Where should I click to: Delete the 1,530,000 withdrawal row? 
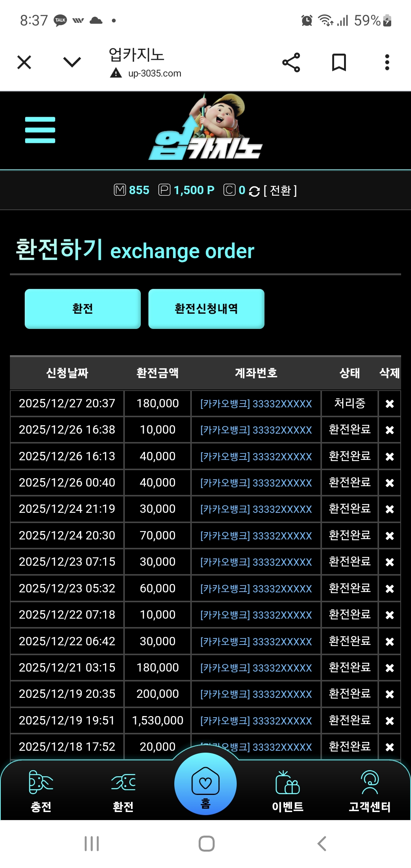(389, 721)
